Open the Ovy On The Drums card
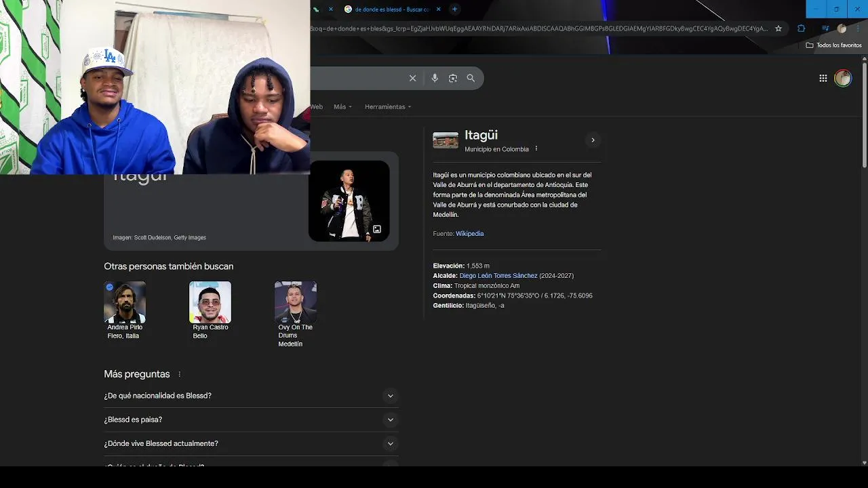Image resolution: width=868 pixels, height=488 pixels. click(x=296, y=315)
